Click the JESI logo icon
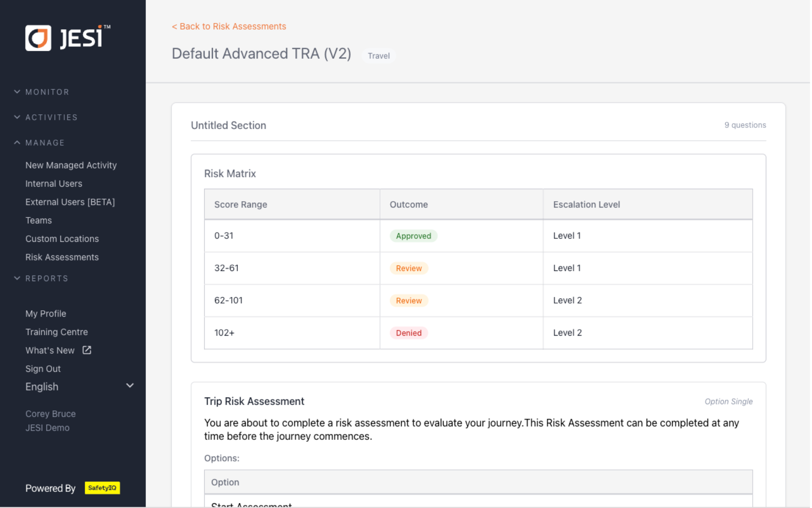The width and height of the screenshot is (812, 508). tap(38, 38)
